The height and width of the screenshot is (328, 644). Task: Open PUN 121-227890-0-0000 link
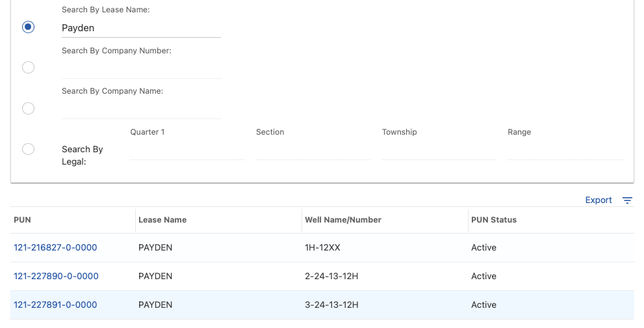tap(56, 276)
